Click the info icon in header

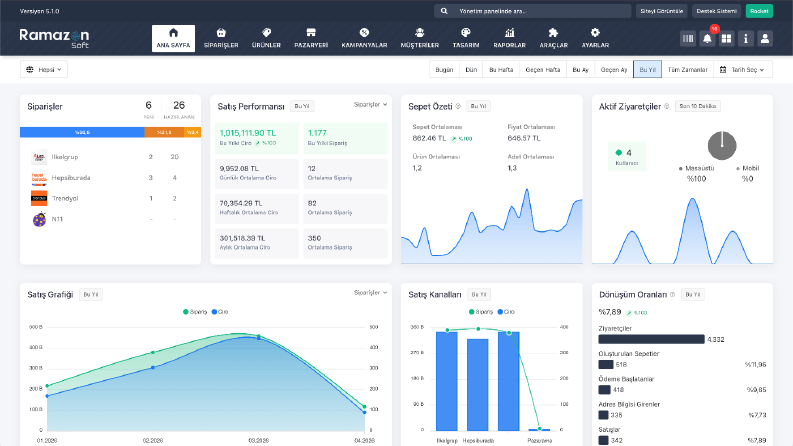[745, 38]
